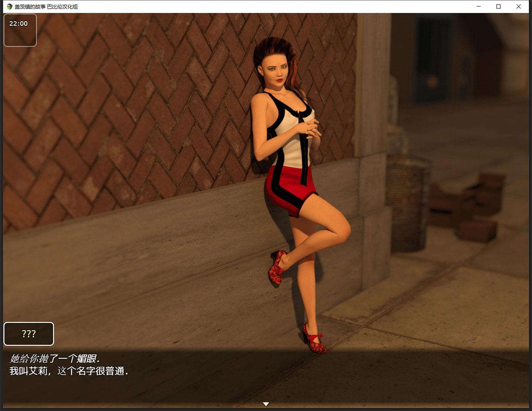Toggle the clock display showing 22:00
The height and width of the screenshot is (411, 532).
coord(20,24)
